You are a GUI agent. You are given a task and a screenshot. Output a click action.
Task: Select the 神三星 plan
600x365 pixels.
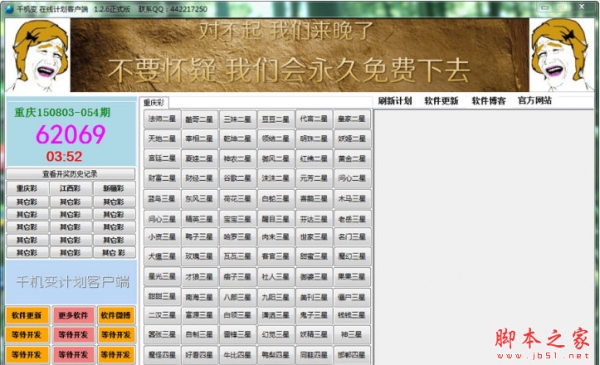[x=352, y=335]
